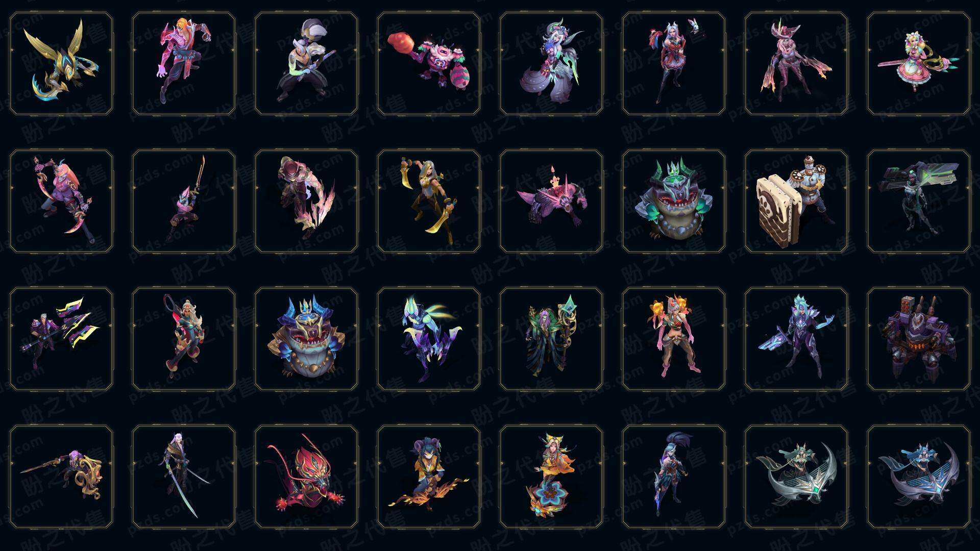Image resolution: width=980 pixels, height=551 pixels.
Task: Open the green-robed mage with ornate staff
Action: click(551, 339)
